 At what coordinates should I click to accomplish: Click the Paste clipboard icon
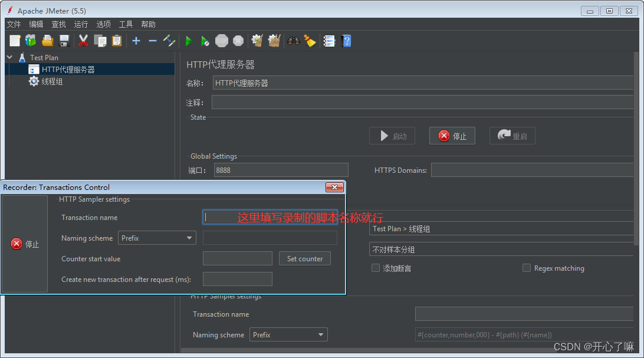coord(117,41)
